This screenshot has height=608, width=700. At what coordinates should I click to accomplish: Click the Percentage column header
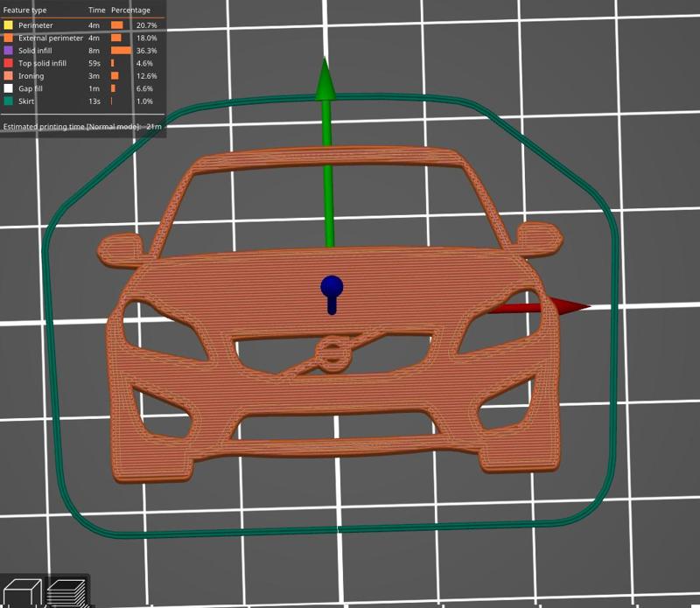pyautogui.click(x=130, y=10)
